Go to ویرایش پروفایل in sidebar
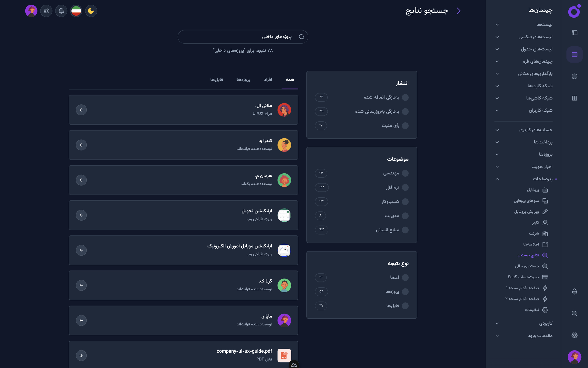The height and width of the screenshot is (368, 588). tap(526, 212)
